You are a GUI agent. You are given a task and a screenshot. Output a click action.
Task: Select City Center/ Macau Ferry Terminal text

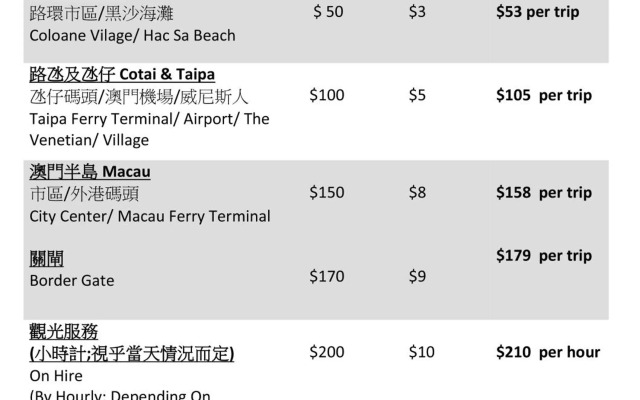150,216
